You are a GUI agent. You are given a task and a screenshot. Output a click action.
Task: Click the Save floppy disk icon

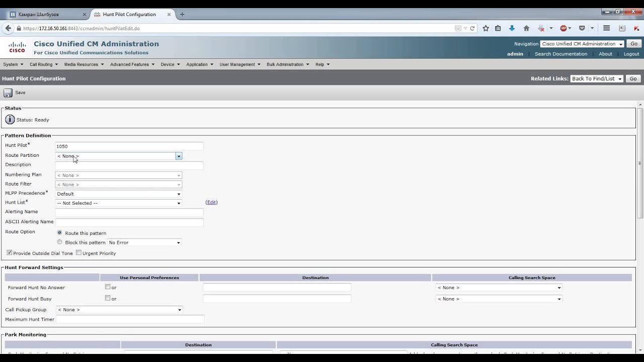pos(8,93)
